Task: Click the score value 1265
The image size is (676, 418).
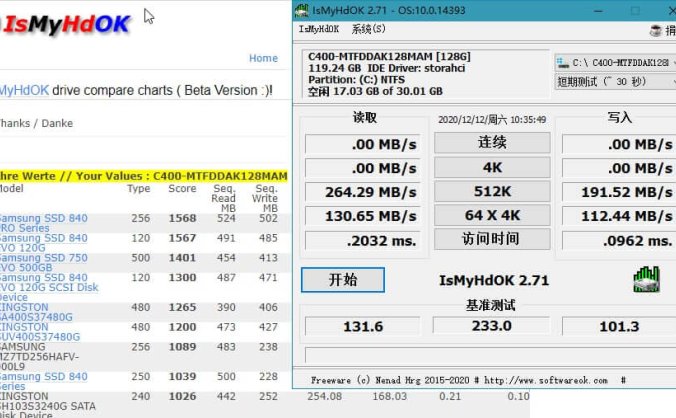Action: [x=182, y=307]
